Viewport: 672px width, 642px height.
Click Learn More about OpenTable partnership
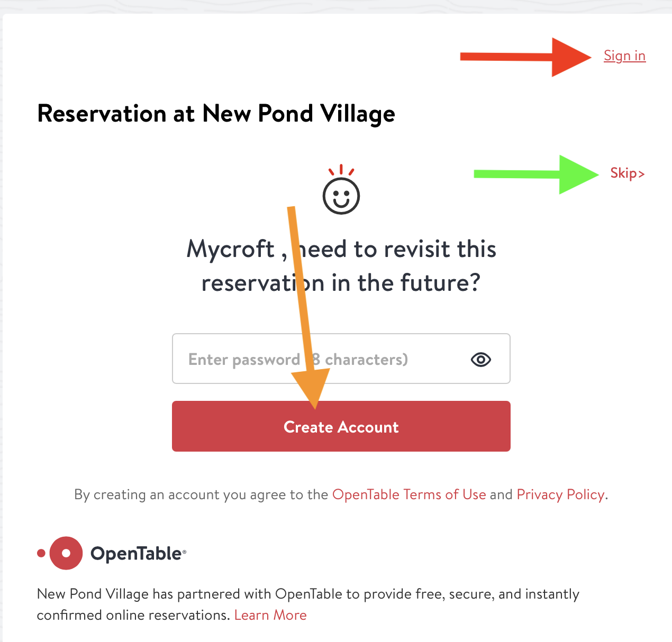pyautogui.click(x=270, y=615)
